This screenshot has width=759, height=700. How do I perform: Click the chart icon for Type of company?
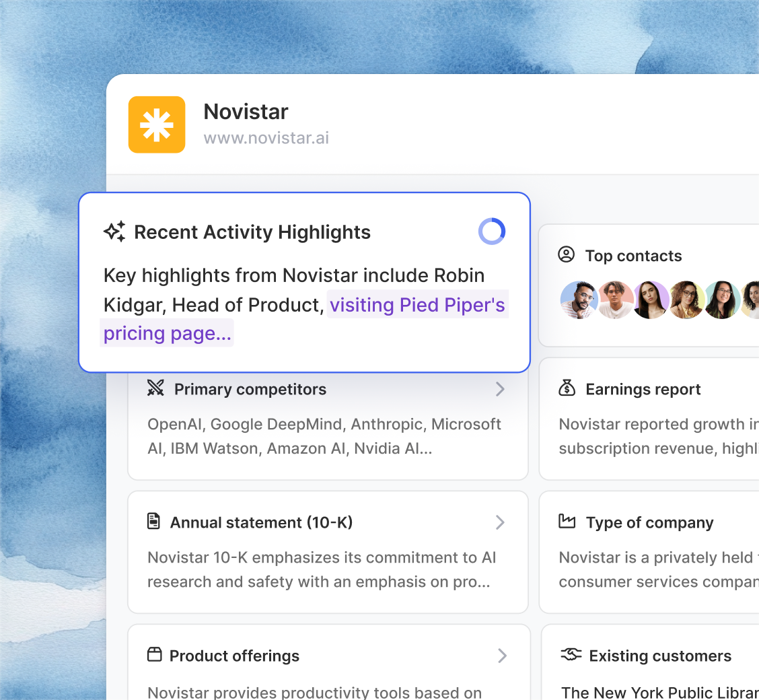(x=567, y=521)
